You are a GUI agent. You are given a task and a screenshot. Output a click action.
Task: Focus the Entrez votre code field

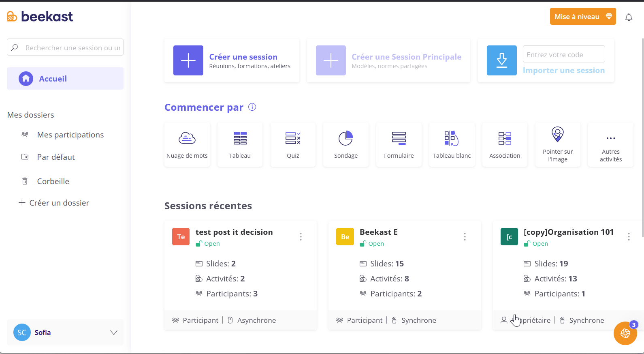(564, 54)
